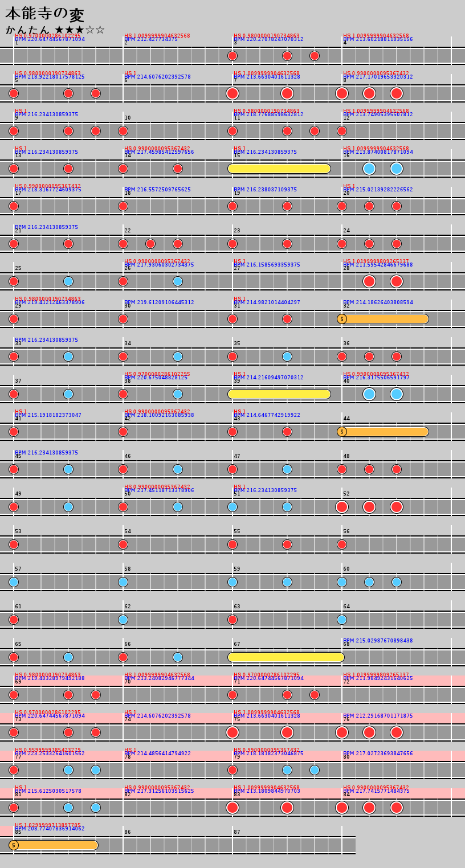Click the blue note at start of measure 57
Image resolution: width=465 pixels, height=868 pixels.
pos(14,582)
